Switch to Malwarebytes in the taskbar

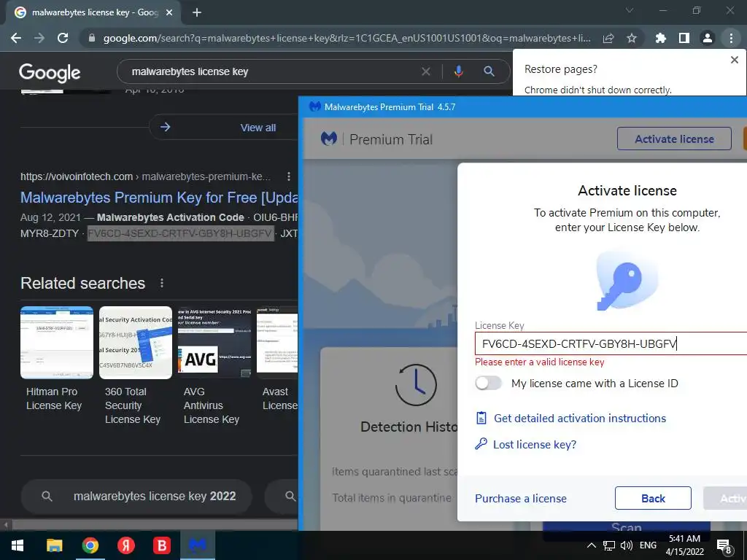[198, 545]
